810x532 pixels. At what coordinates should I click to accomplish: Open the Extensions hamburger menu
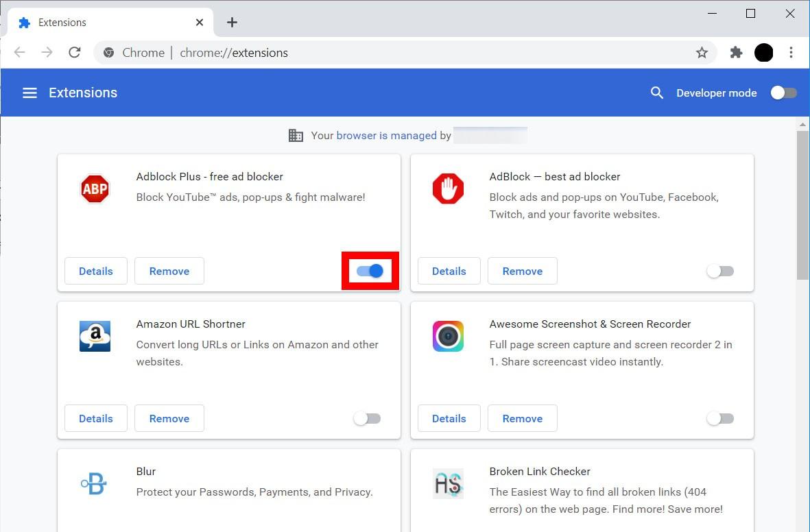[x=29, y=93]
